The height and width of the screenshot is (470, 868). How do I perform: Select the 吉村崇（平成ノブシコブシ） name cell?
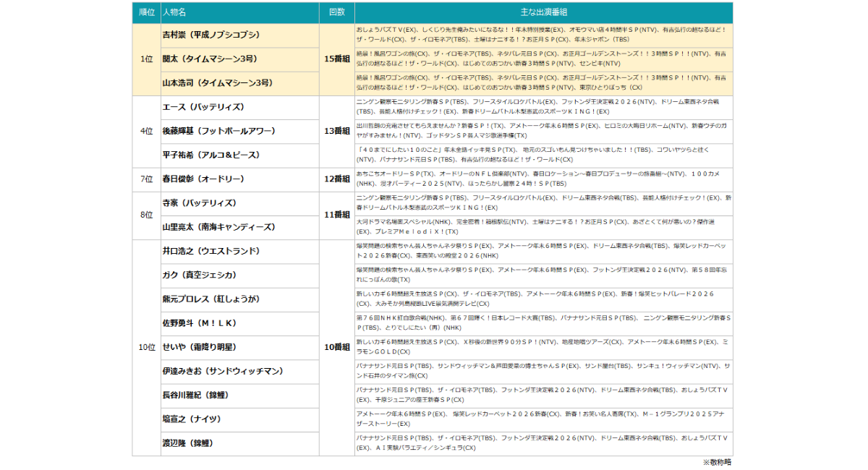click(x=210, y=35)
